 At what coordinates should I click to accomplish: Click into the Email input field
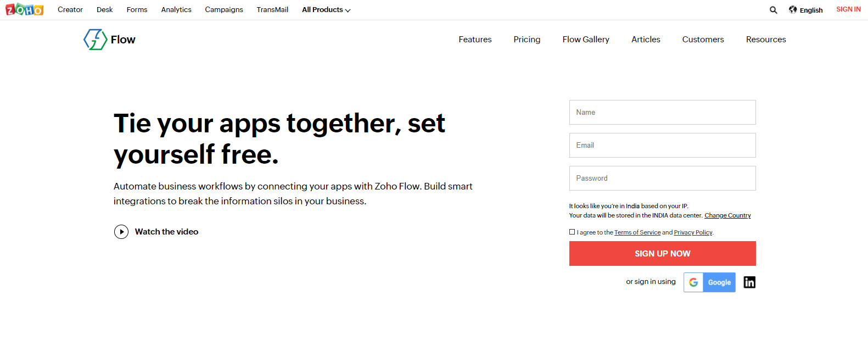(x=662, y=145)
